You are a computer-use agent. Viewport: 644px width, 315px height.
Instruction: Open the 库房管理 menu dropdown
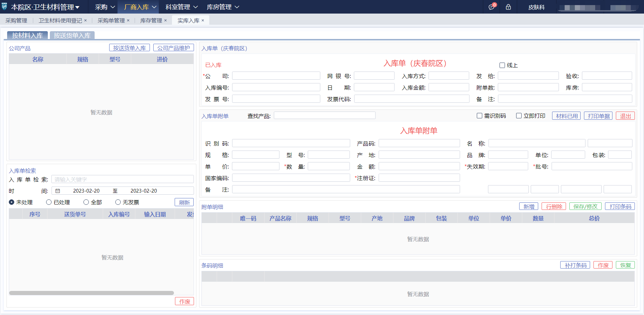tap(223, 7)
